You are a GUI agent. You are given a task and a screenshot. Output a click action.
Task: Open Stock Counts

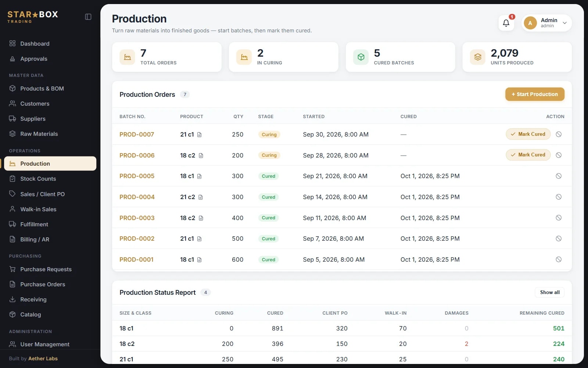point(50,178)
